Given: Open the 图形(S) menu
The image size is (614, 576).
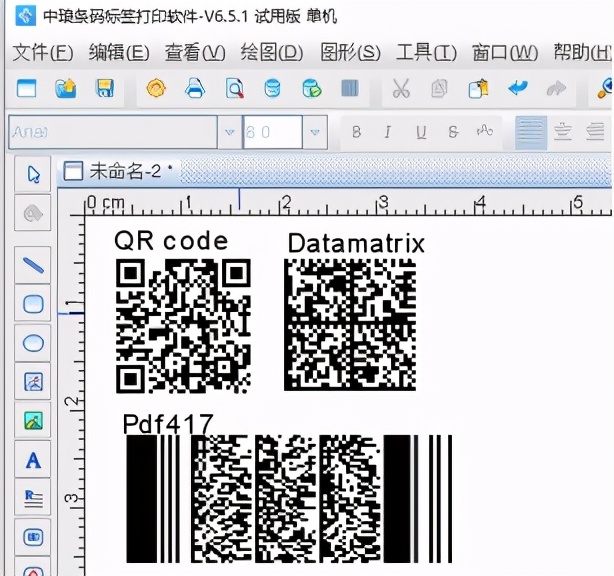Looking at the screenshot, I should [350, 52].
